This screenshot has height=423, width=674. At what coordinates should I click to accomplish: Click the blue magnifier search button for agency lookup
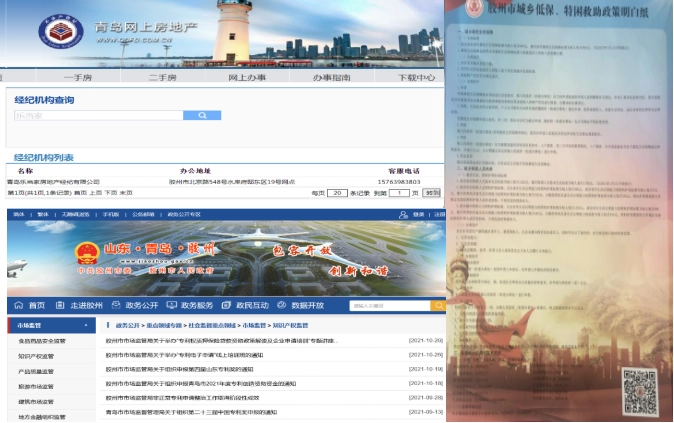pos(202,115)
